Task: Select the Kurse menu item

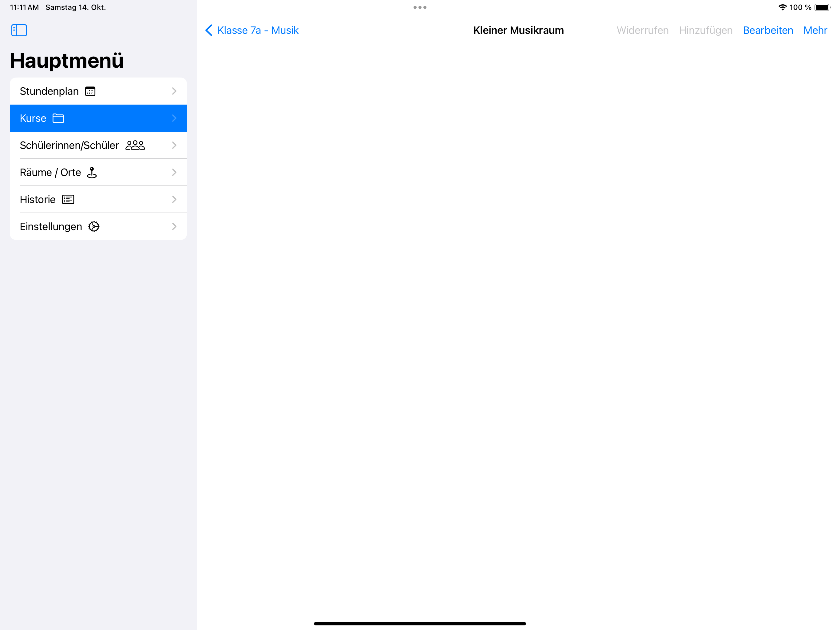Action: click(x=98, y=118)
